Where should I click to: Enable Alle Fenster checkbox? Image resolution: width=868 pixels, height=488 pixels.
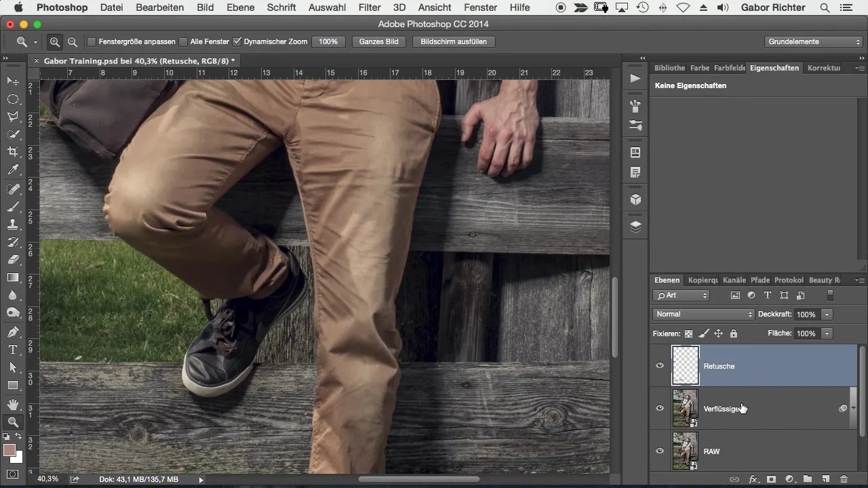(183, 42)
